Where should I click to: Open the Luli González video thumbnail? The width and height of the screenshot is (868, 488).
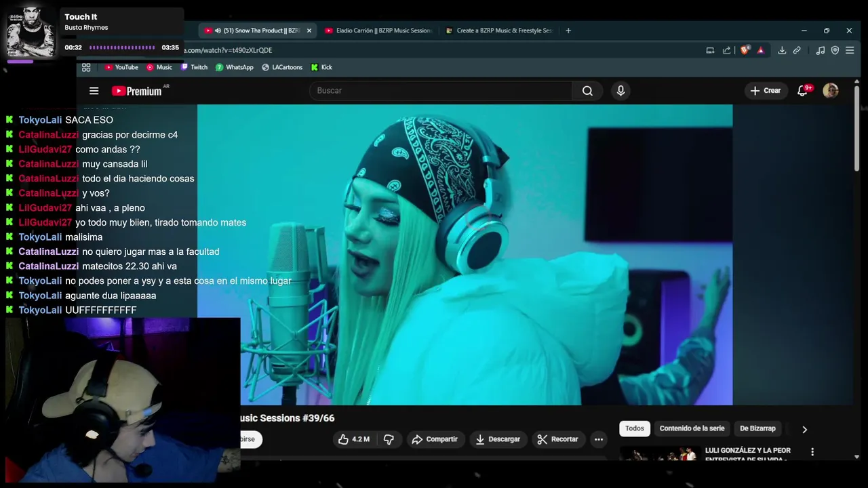click(x=660, y=453)
